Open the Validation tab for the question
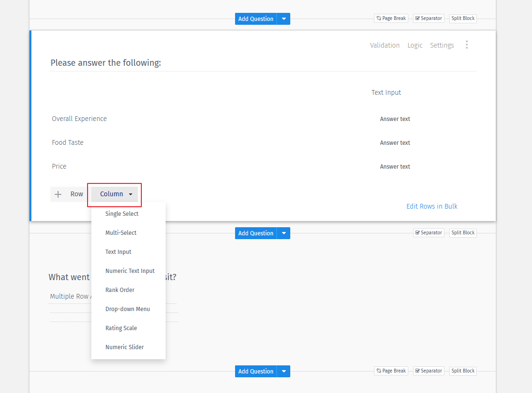532x393 pixels. click(x=384, y=45)
